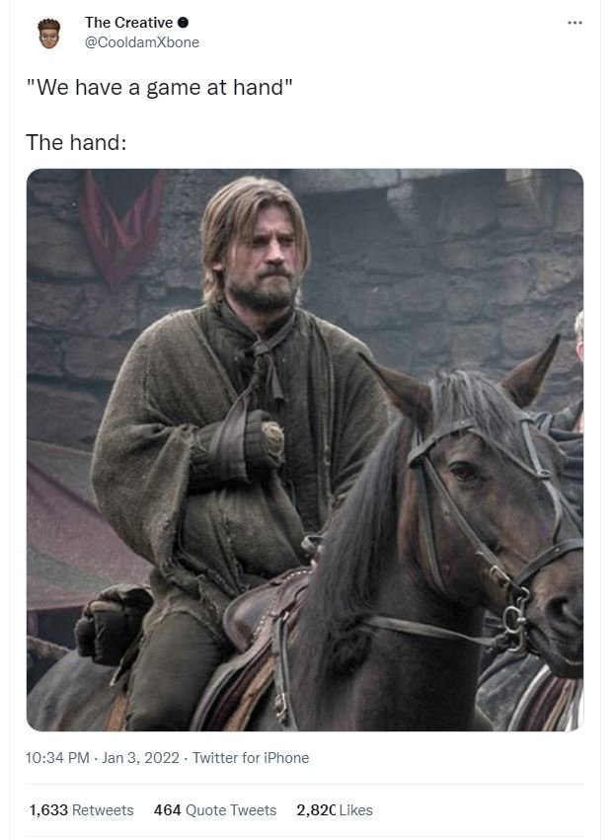The width and height of the screenshot is (616, 840).
Task: Click the verified badge beside The Creative
Action: click(x=183, y=23)
